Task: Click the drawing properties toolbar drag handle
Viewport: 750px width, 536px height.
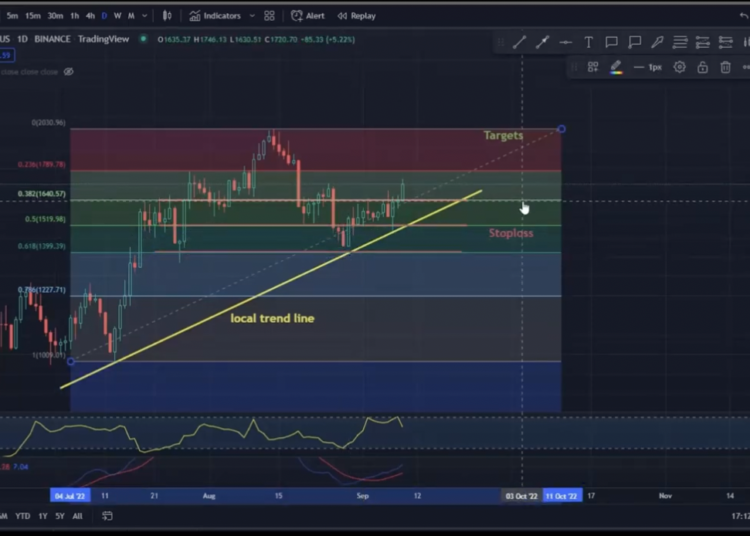Action: [x=574, y=67]
